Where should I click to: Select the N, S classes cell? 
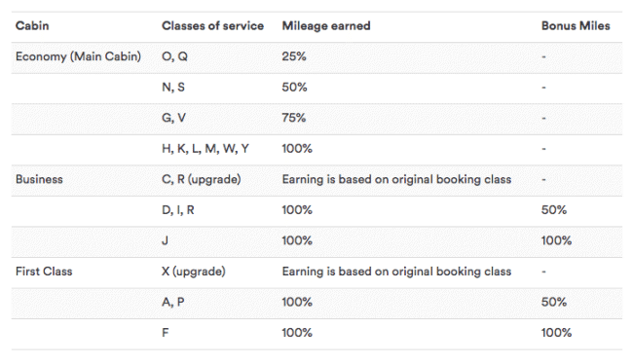click(x=173, y=88)
